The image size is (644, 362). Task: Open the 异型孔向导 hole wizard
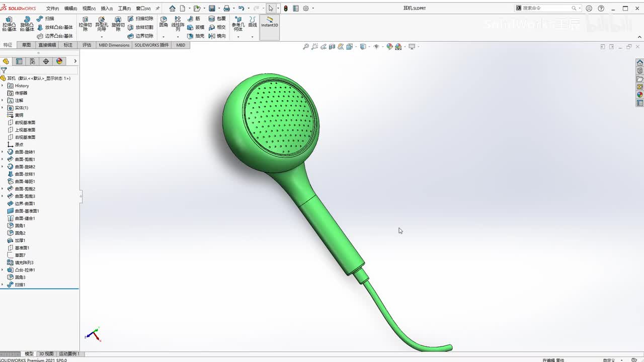[x=102, y=25]
